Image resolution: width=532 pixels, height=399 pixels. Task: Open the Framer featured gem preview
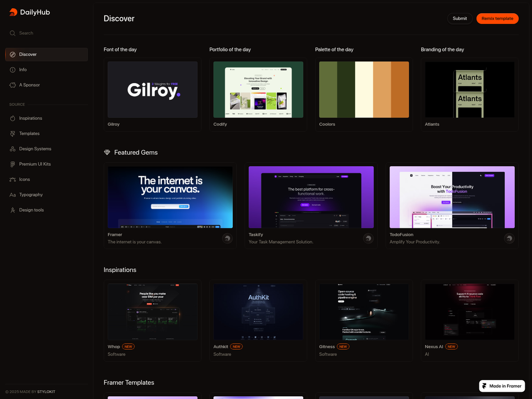[x=170, y=197]
